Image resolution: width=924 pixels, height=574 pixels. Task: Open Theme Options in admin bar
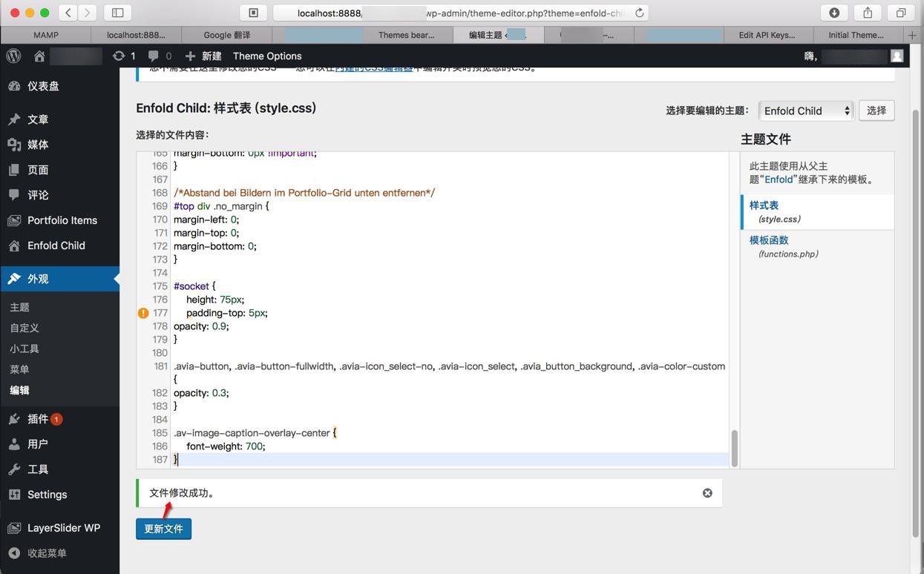pos(267,56)
